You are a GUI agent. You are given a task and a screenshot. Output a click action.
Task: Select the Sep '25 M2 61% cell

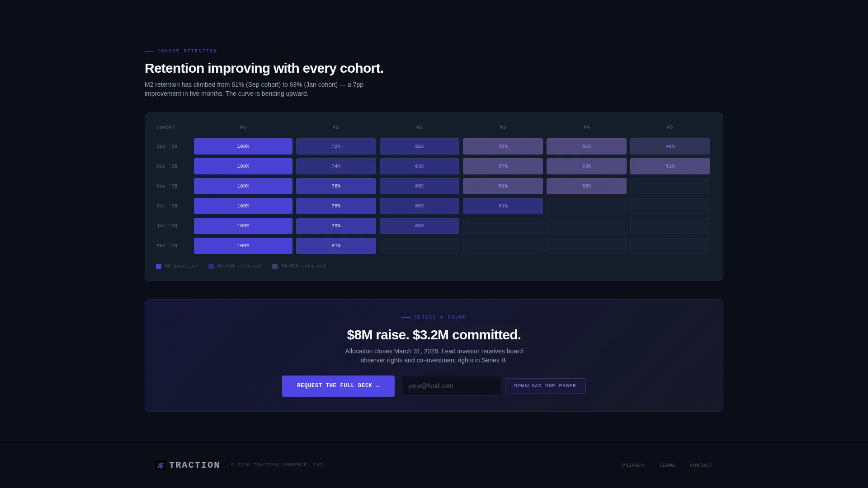tap(420, 146)
